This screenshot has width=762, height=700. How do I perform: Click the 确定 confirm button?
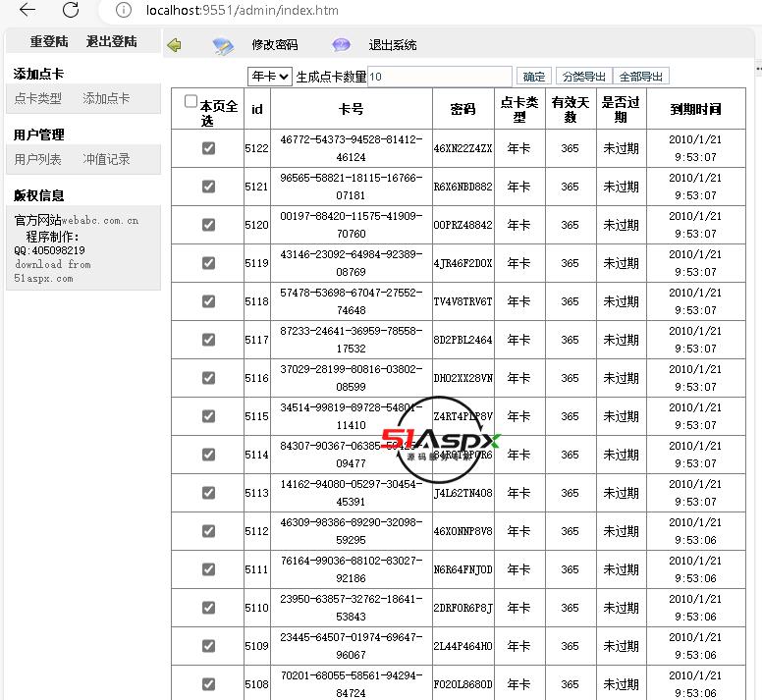(533, 77)
